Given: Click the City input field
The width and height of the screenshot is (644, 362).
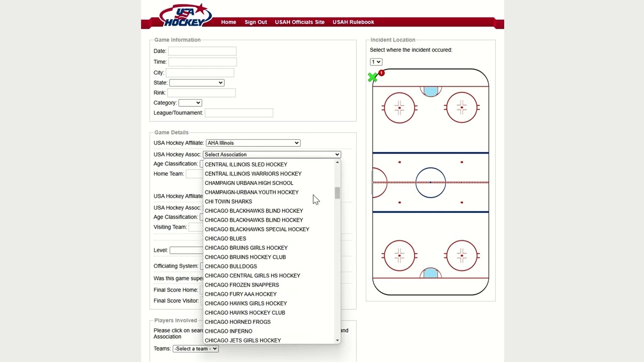Looking at the screenshot, I should 200,73.
